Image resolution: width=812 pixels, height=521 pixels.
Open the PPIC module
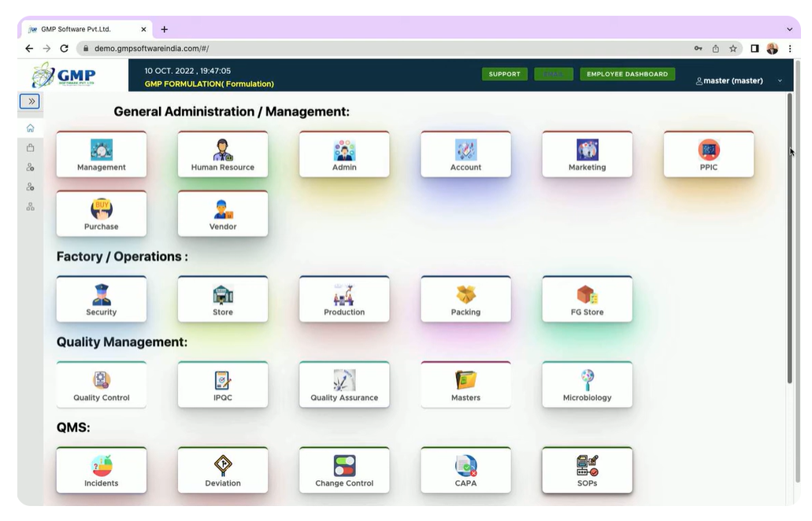point(708,154)
